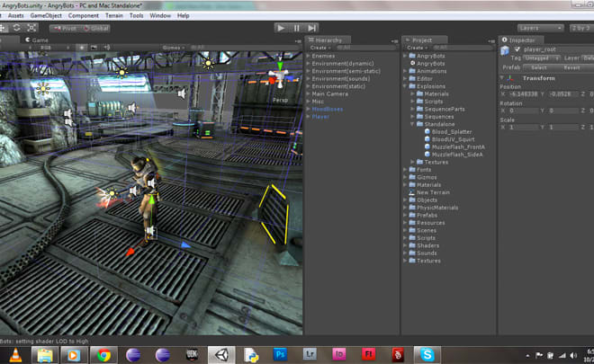Open Skype from the taskbar

click(x=427, y=355)
